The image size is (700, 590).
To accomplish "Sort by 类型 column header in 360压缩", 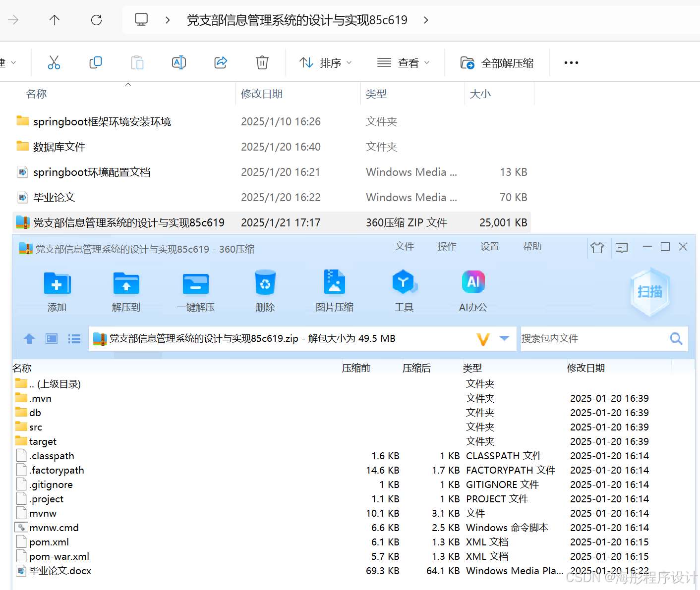I will [472, 368].
